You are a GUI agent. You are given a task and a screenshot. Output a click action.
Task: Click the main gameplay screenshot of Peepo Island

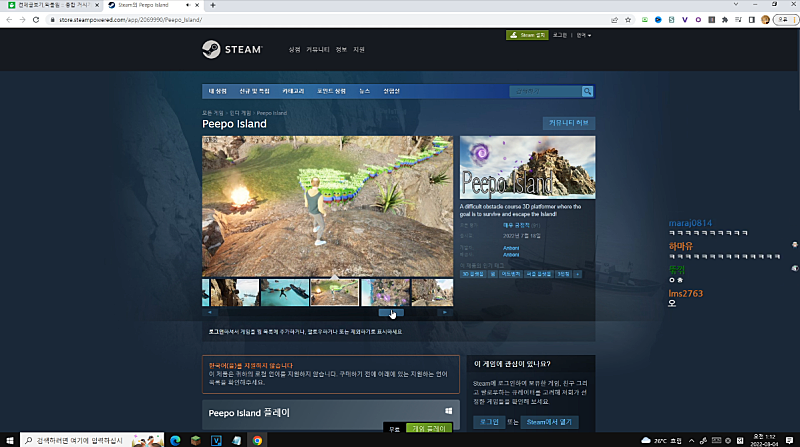(328, 206)
